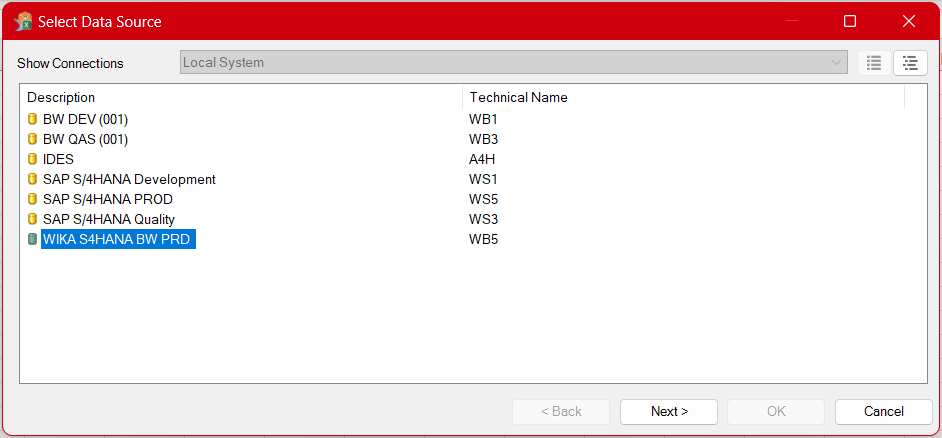Click the BW QAS (001) database icon
The image size is (942, 438).
point(32,139)
